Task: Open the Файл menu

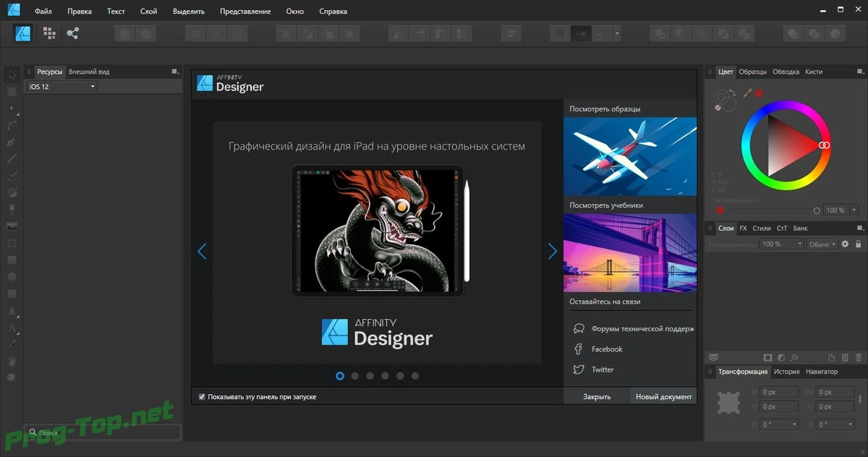Action: click(43, 12)
